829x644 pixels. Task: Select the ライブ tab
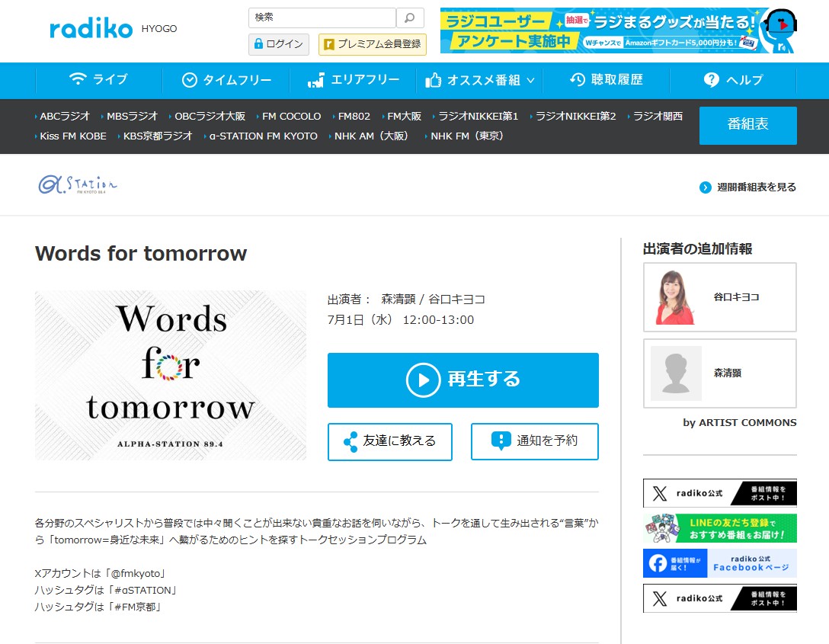(x=99, y=80)
